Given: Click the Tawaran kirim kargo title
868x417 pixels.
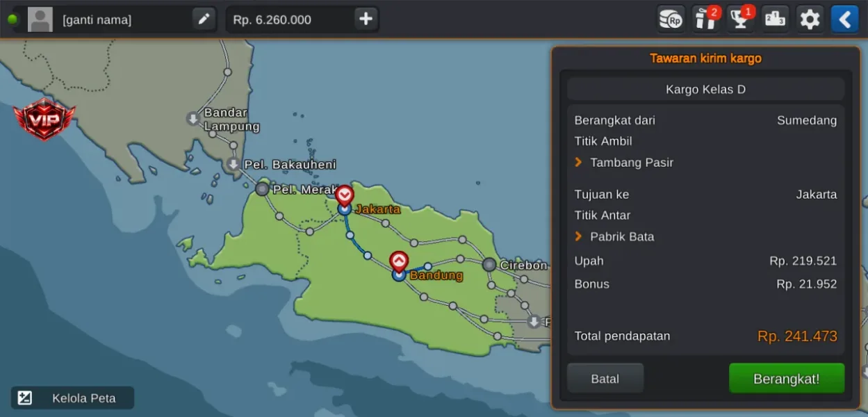Looking at the screenshot, I should click(705, 58).
